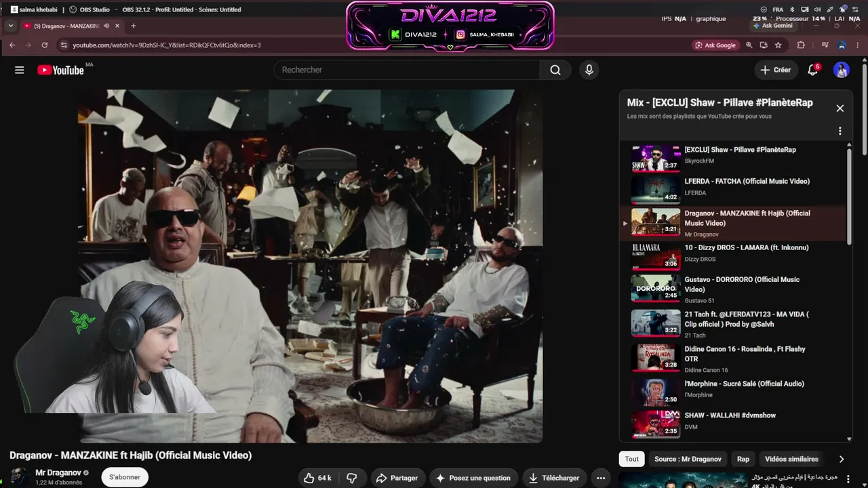
Task: Click the Mix playlist title text
Action: (720, 102)
